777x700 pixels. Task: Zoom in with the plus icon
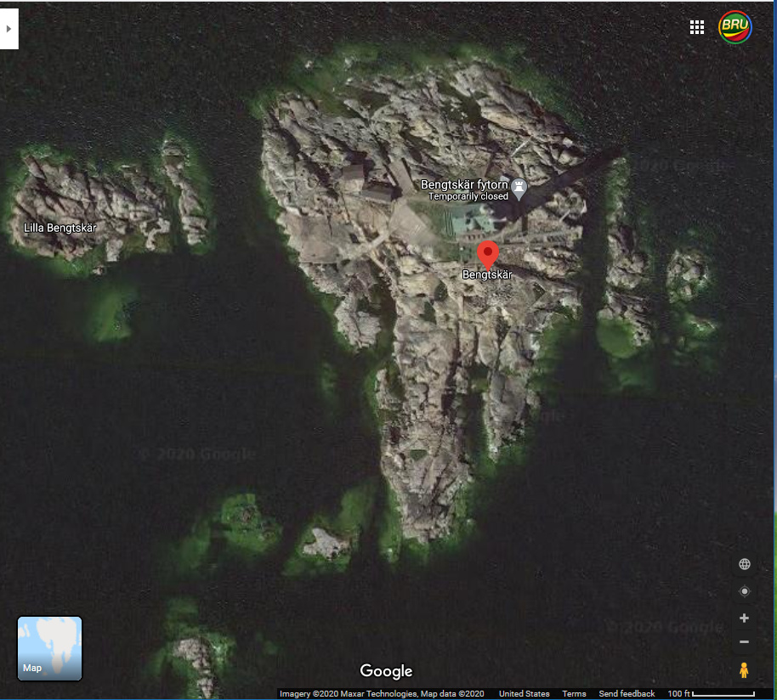744,618
